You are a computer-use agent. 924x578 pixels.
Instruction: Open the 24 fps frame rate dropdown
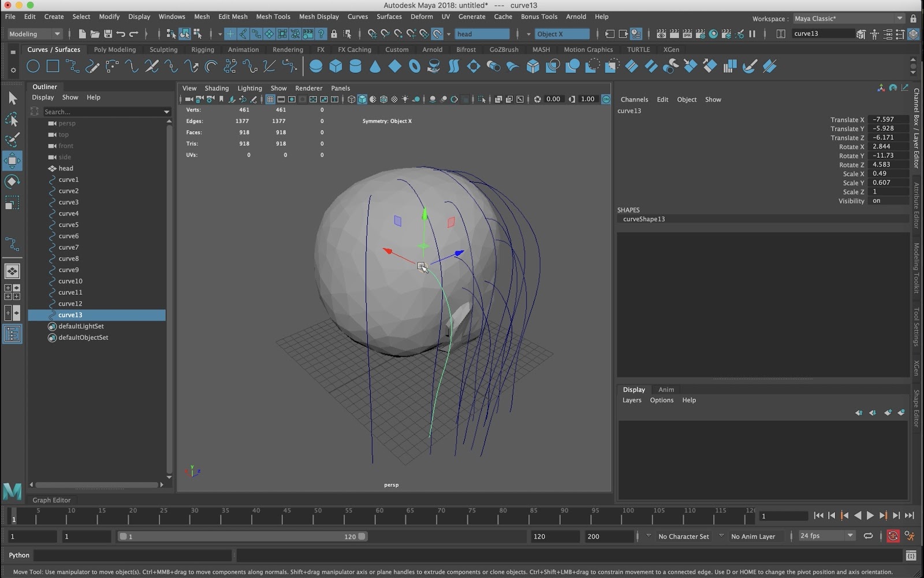point(826,536)
